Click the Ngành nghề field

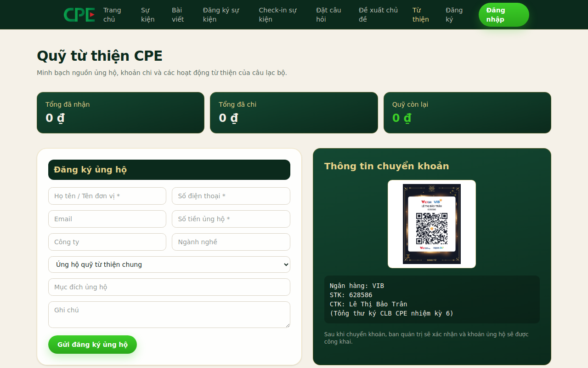coord(231,242)
